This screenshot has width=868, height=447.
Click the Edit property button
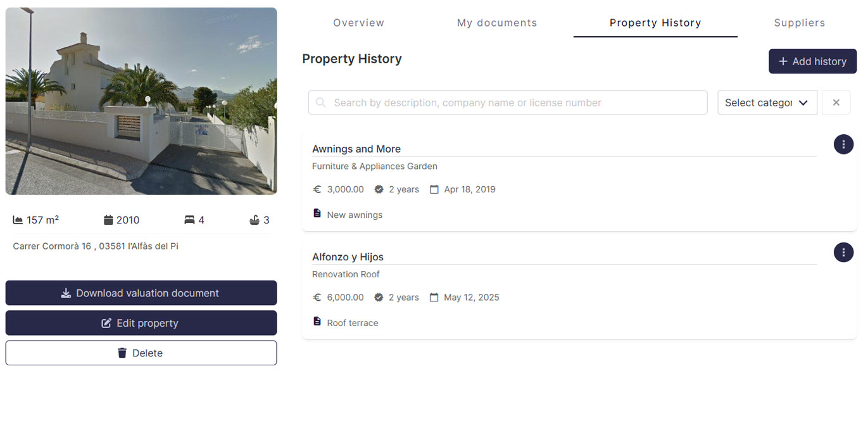click(141, 323)
